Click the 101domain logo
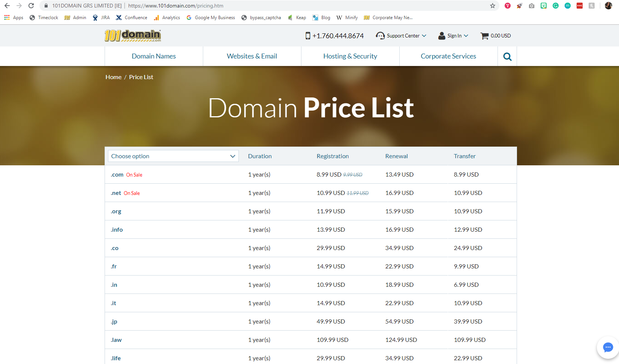The height and width of the screenshot is (364, 619). [133, 36]
